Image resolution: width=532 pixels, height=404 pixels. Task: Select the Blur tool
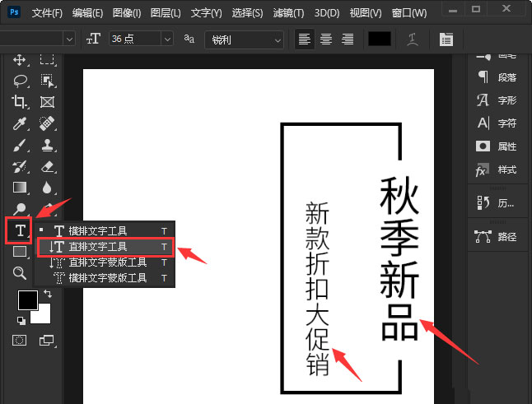pyautogui.click(x=47, y=188)
